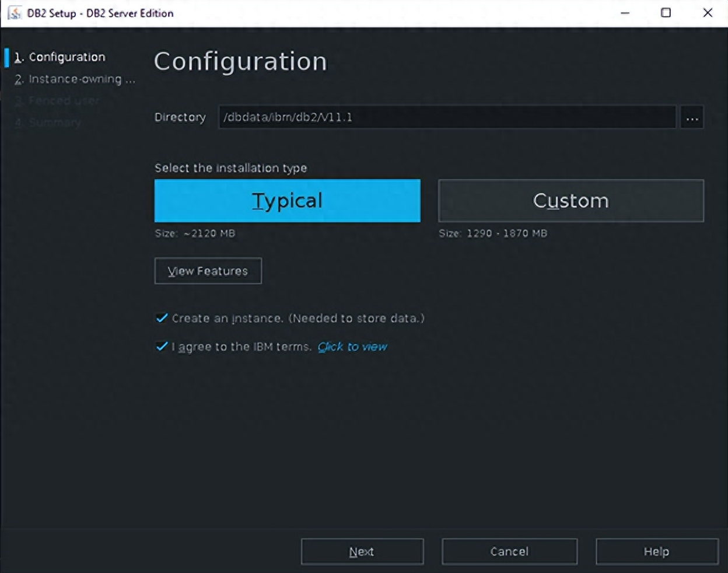Close the DB2 Setup window
This screenshot has width=728, height=573.
(x=708, y=13)
